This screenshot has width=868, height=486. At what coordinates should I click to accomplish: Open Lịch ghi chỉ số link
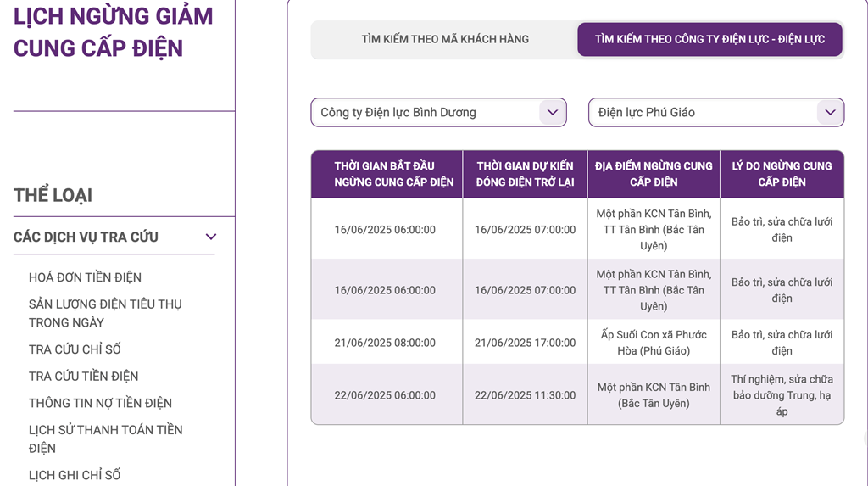pos(75,475)
